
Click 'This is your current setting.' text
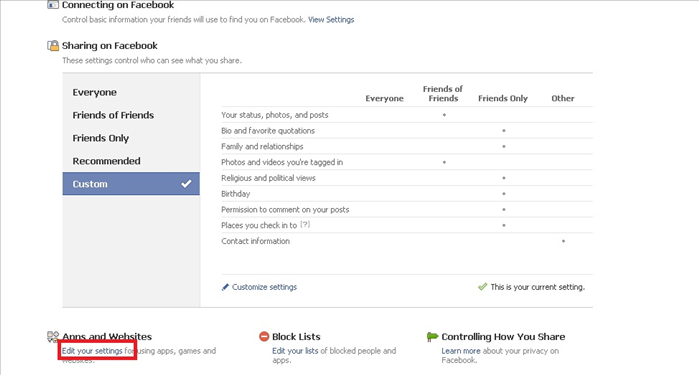click(x=538, y=287)
